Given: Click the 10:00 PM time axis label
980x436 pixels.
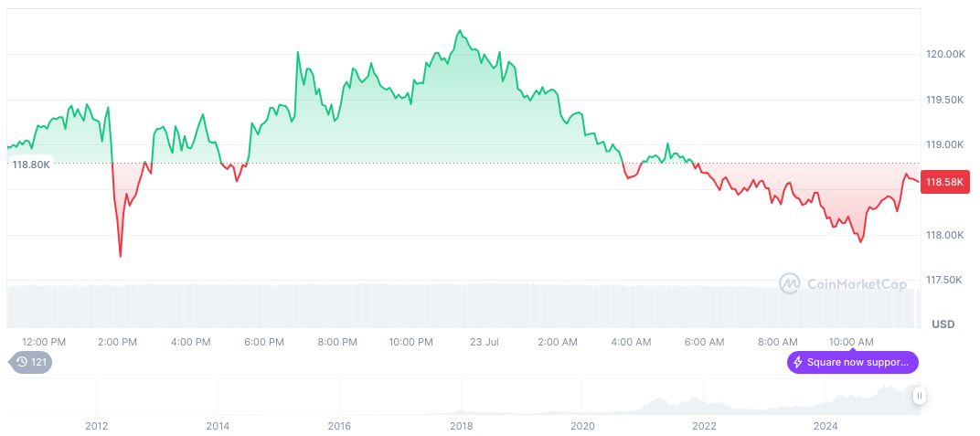Looking at the screenshot, I should [x=410, y=342].
